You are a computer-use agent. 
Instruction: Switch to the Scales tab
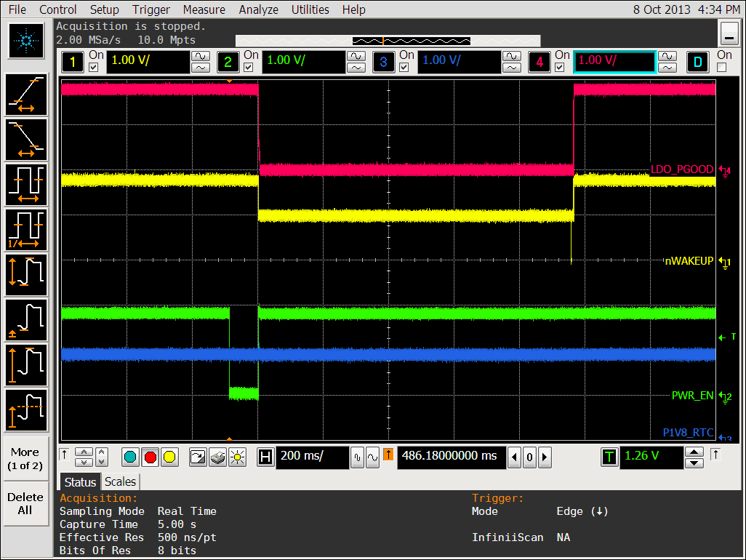[x=121, y=482]
